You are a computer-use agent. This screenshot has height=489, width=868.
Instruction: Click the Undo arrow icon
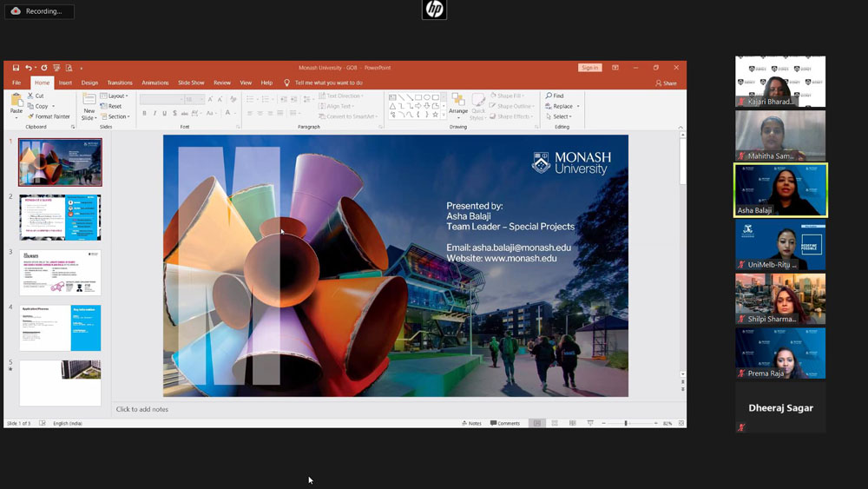click(x=29, y=68)
